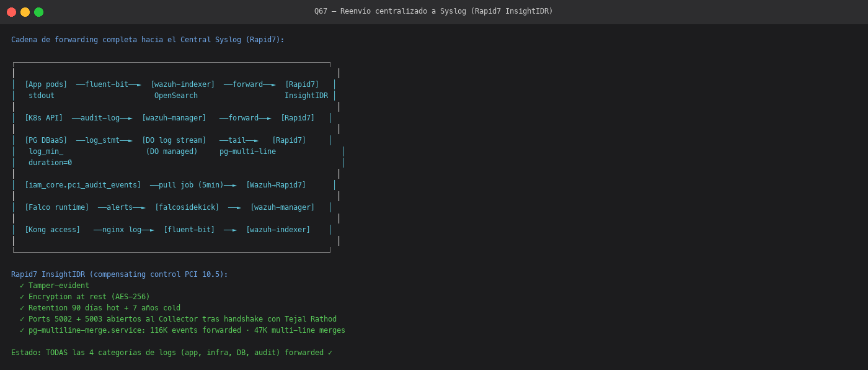The image size is (868, 370).
Task: Click 'Rapid7 InsightIDR (compensating control PCI 10.5):' heading
Action: 120,274
